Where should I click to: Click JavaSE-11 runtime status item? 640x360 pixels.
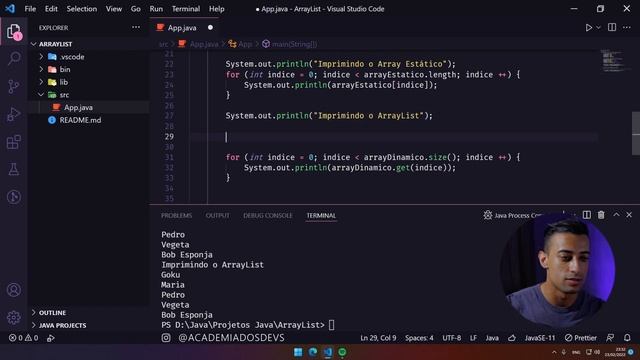pyautogui.click(x=540, y=338)
